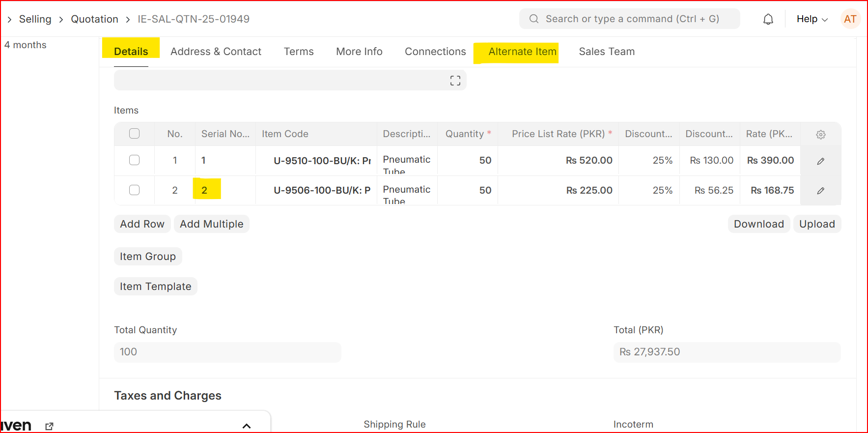Expand breadcrumb chevron before Selling
The width and height of the screenshot is (868, 433).
pos(9,19)
